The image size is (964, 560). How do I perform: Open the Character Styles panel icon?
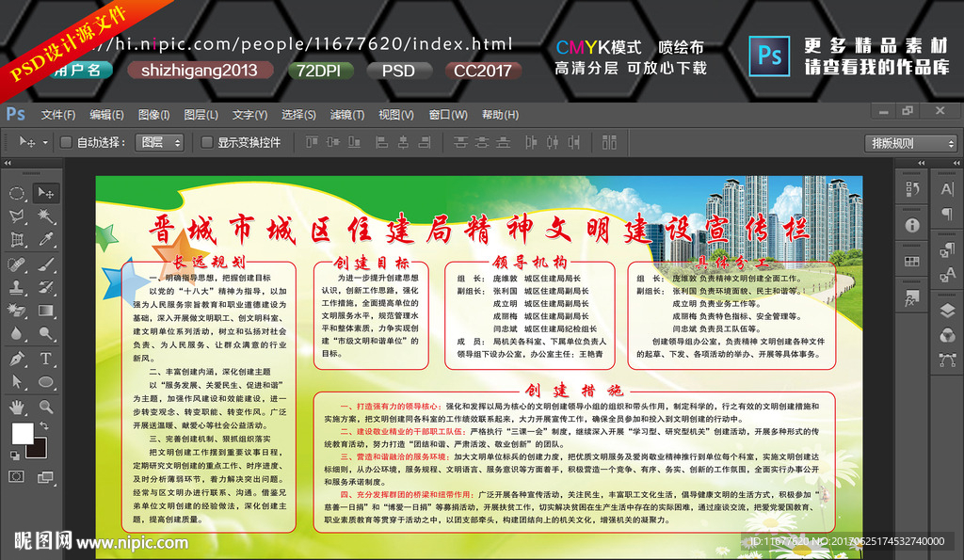[947, 274]
